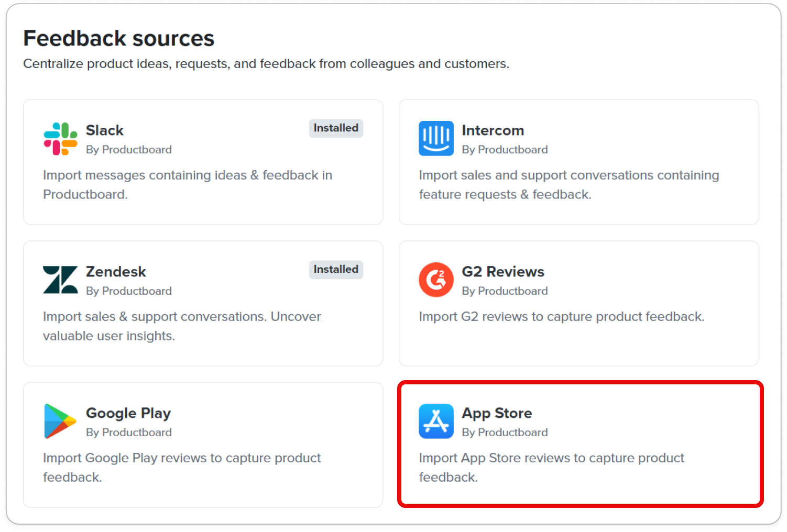
Task: Open the Zendesk integration title
Action: click(x=116, y=272)
